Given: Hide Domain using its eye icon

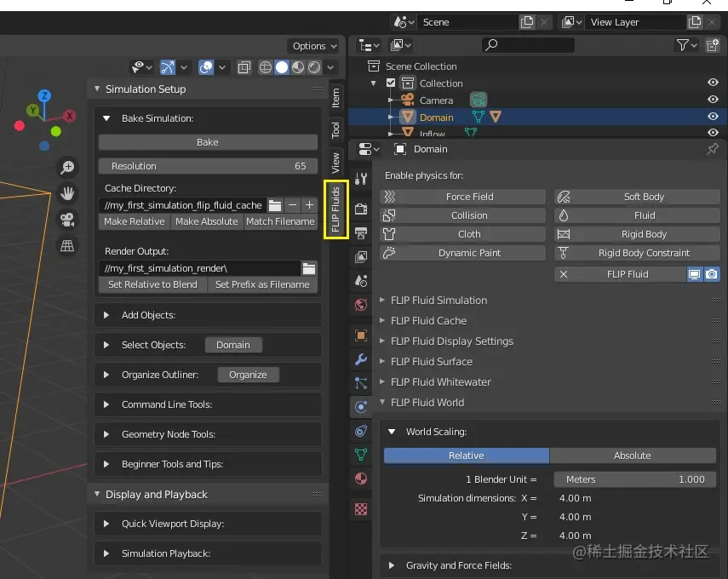Looking at the screenshot, I should (713, 117).
